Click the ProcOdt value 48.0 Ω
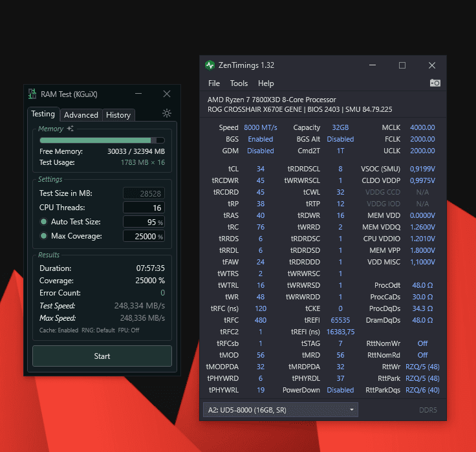The image size is (476, 452). coord(422,285)
